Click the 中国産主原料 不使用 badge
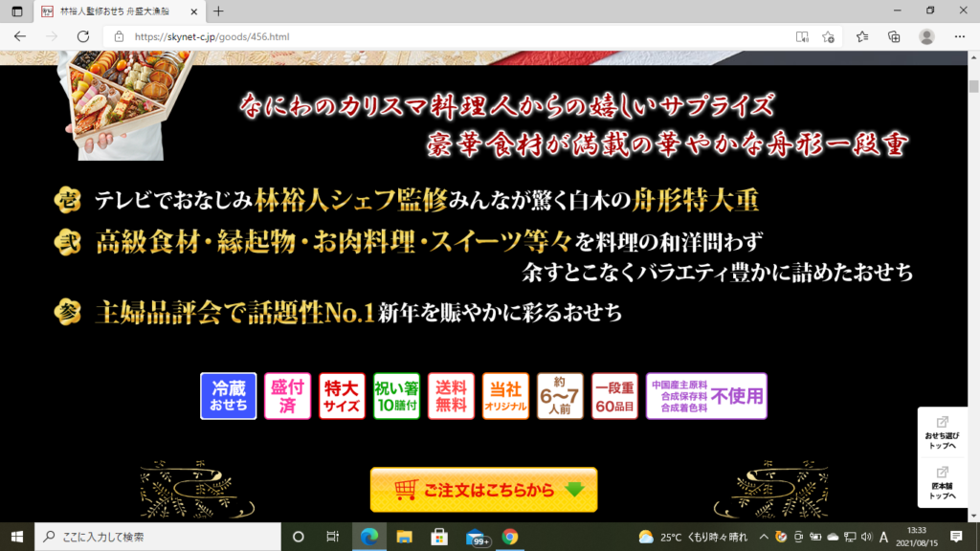Viewport: 980px width, 551px height. [x=706, y=396]
